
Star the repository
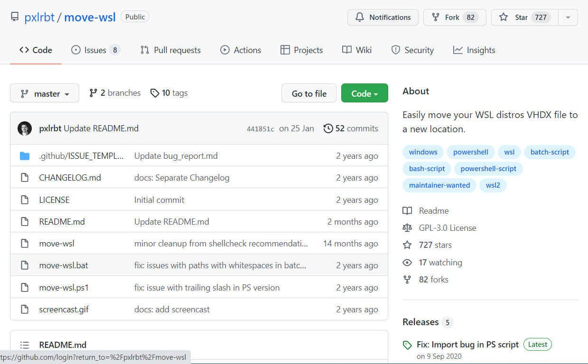click(524, 18)
